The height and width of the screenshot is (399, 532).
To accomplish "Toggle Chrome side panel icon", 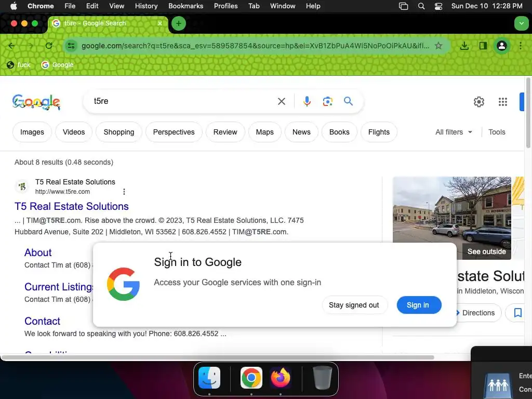I will 483,46.
